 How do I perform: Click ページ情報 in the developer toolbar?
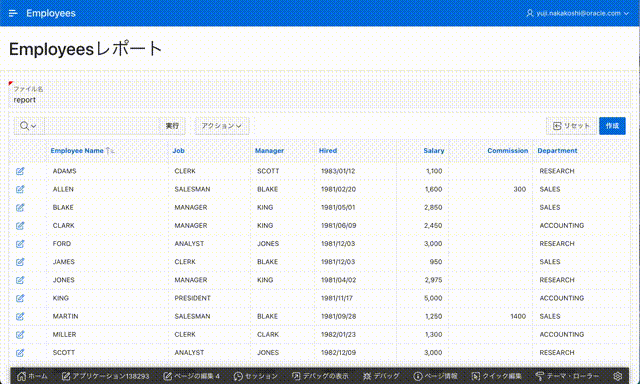tap(436, 376)
